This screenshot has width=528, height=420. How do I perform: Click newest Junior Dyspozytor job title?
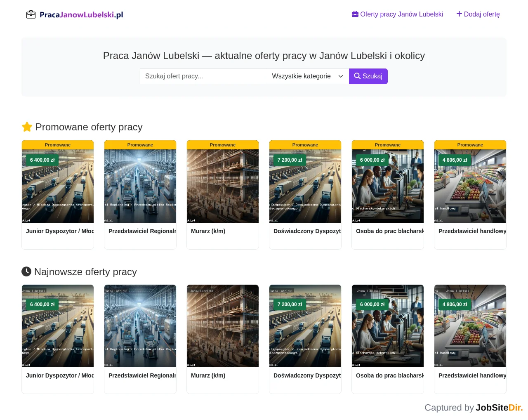tap(60, 375)
